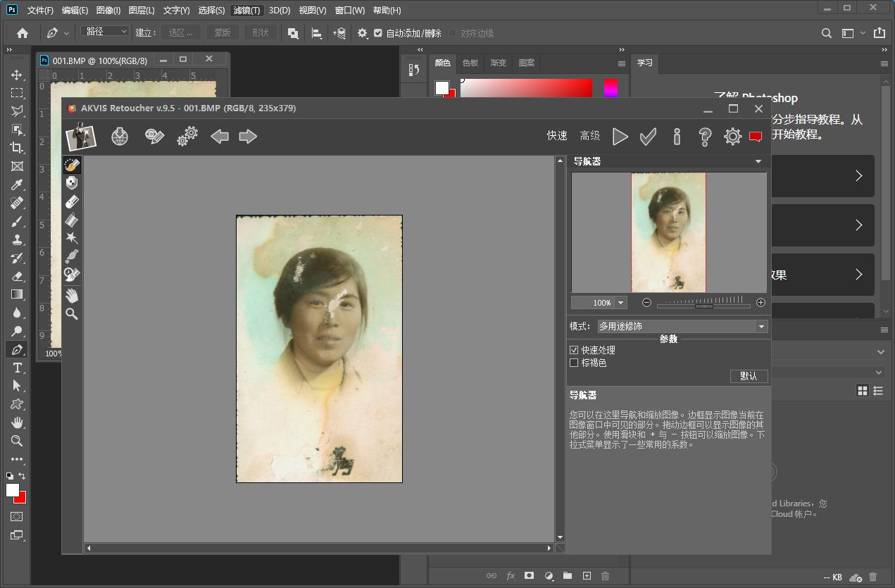The height and width of the screenshot is (588, 895).
Task: Open the 100% zoom level dropdown
Action: click(x=620, y=303)
